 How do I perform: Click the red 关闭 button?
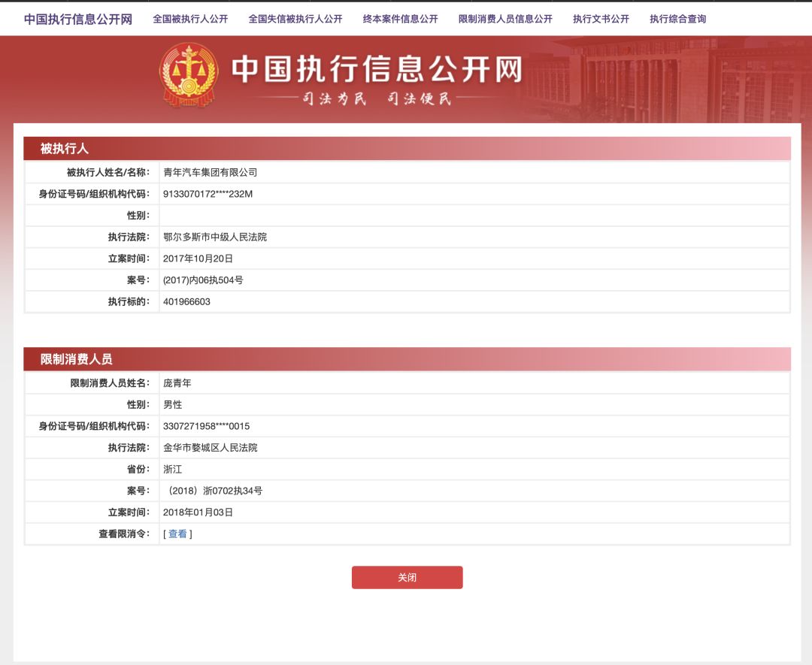[407, 577]
